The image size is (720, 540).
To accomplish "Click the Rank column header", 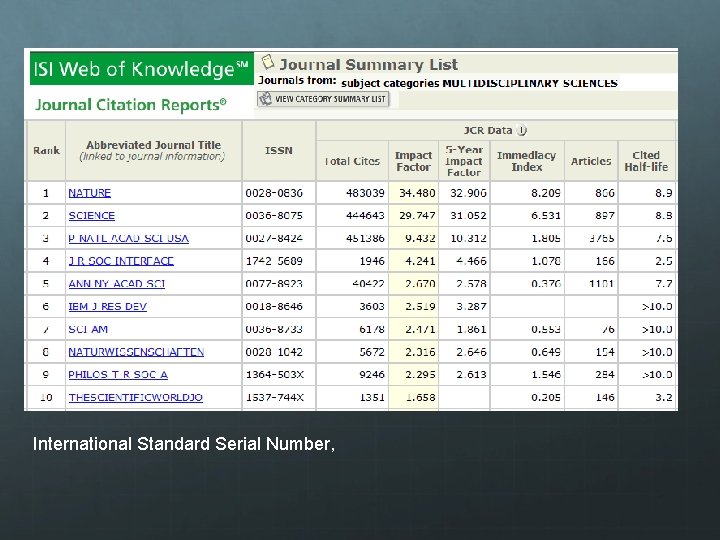I will click(46, 151).
